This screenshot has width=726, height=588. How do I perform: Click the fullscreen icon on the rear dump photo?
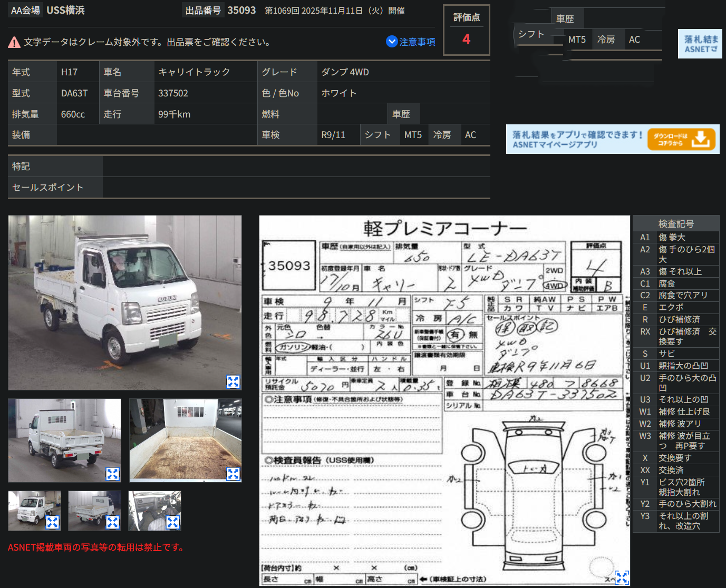112,473
